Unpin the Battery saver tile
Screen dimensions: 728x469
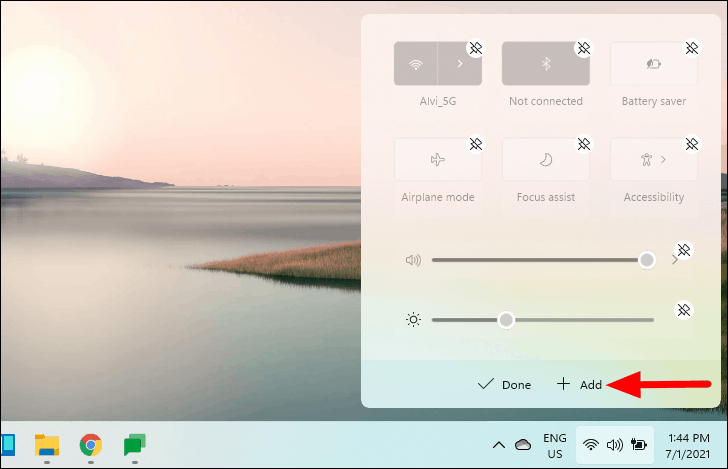(x=692, y=48)
